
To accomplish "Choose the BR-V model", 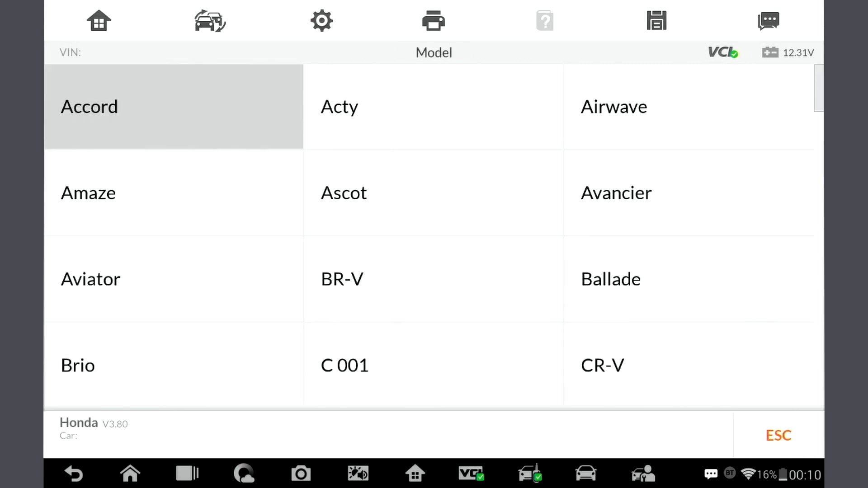I will [434, 279].
